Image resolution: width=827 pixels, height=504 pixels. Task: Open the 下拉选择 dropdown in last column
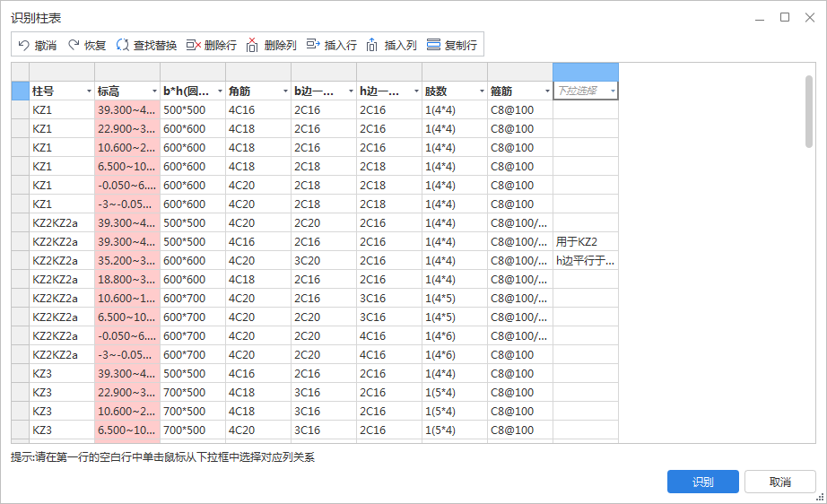(x=613, y=91)
